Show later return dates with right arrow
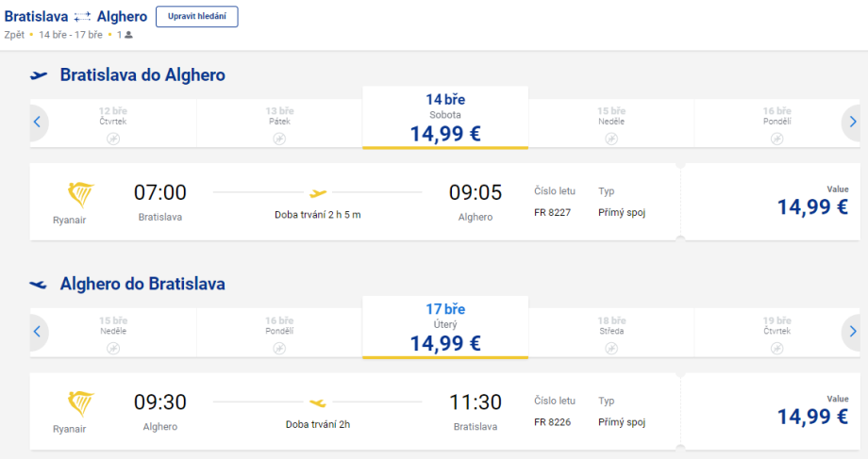 coord(852,331)
